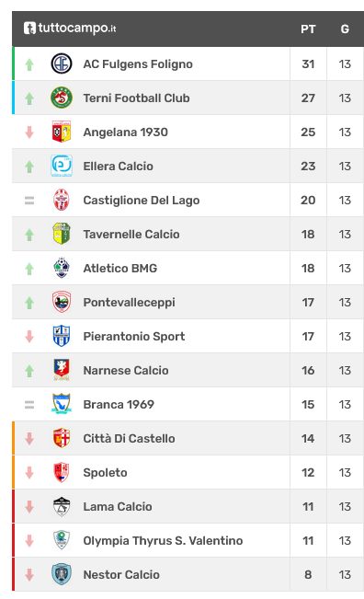Click the Narnese Calcio crest
Screen dimensions: 364x599
tap(62, 370)
